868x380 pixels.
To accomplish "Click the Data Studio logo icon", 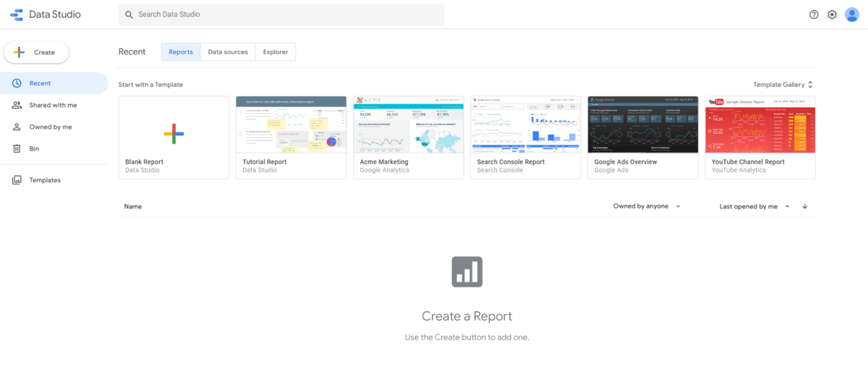I will pyautogui.click(x=17, y=14).
